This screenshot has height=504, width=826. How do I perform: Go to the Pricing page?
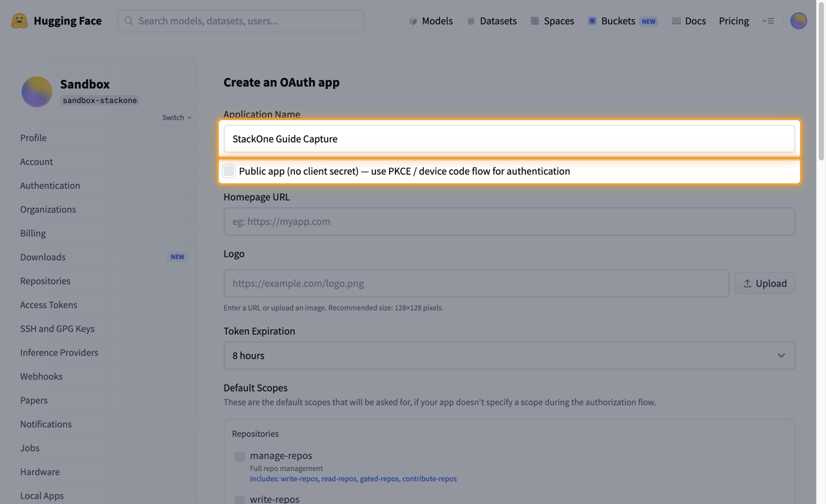734,21
